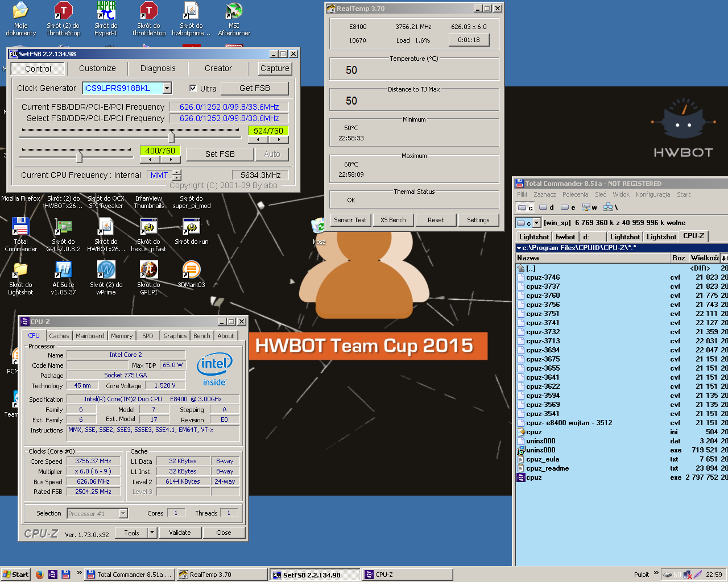Open the Mainboard tab in CPU-Z

(x=90, y=336)
